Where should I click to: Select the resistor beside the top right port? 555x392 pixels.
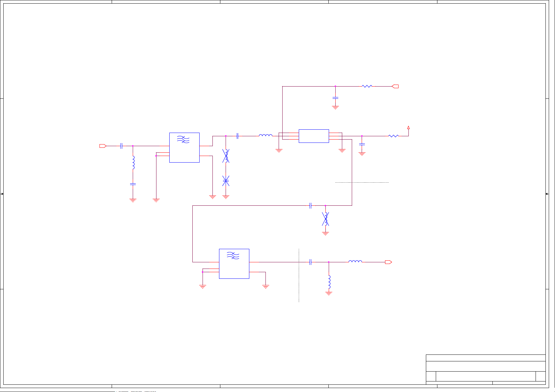[367, 86]
